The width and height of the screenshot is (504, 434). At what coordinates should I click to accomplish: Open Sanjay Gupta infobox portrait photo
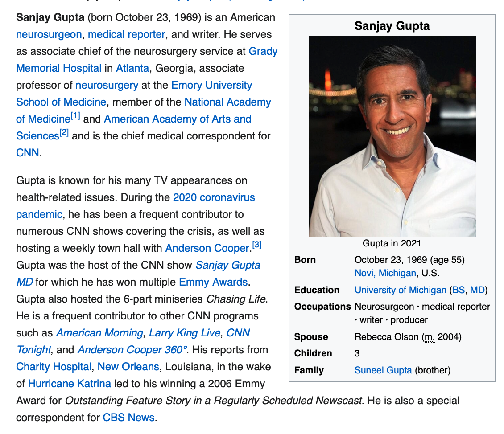[x=392, y=136]
